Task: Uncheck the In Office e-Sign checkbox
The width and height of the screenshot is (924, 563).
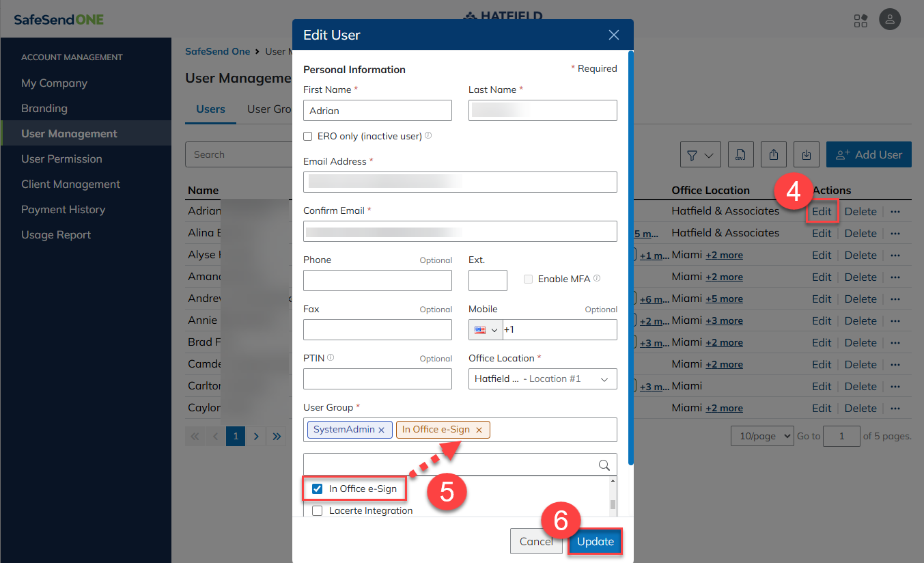Action: (x=317, y=489)
